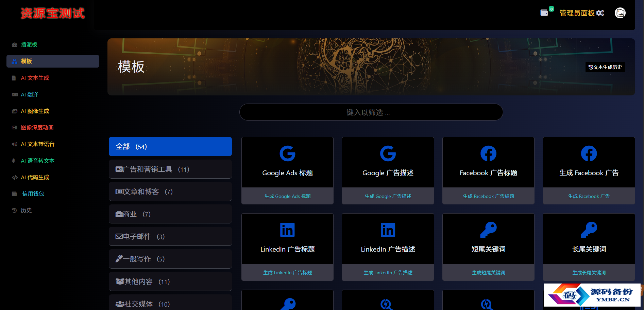Click the 资源宝测试 site logo
The image size is (644, 310).
point(53,13)
